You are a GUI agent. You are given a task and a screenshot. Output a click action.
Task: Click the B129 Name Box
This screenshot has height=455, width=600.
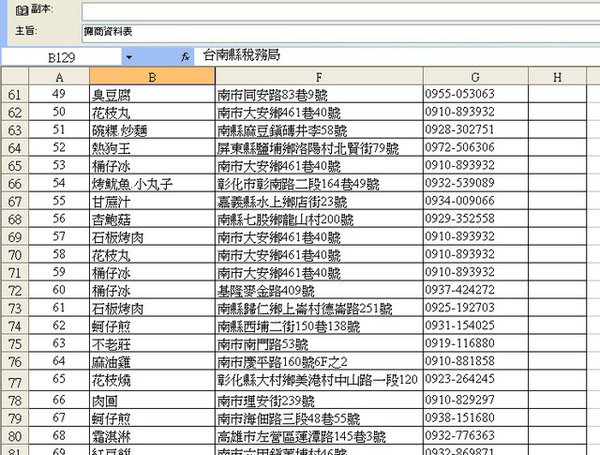(61, 57)
